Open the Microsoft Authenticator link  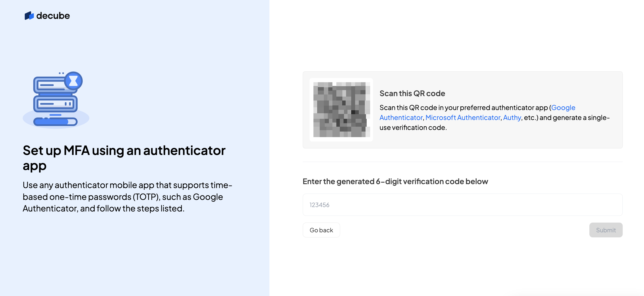(x=463, y=118)
